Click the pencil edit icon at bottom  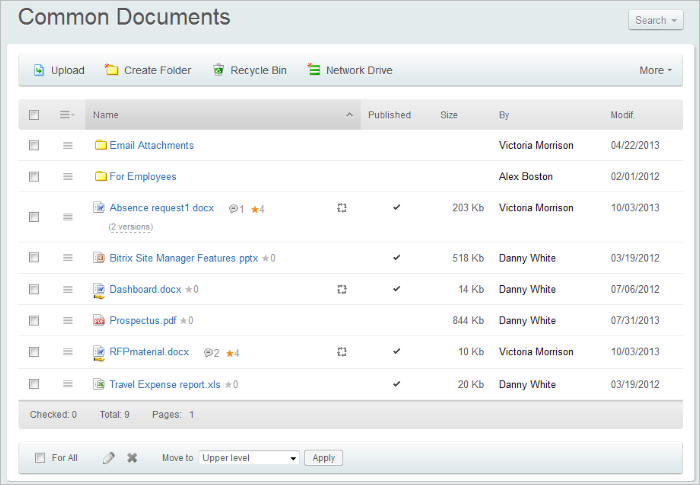109,458
